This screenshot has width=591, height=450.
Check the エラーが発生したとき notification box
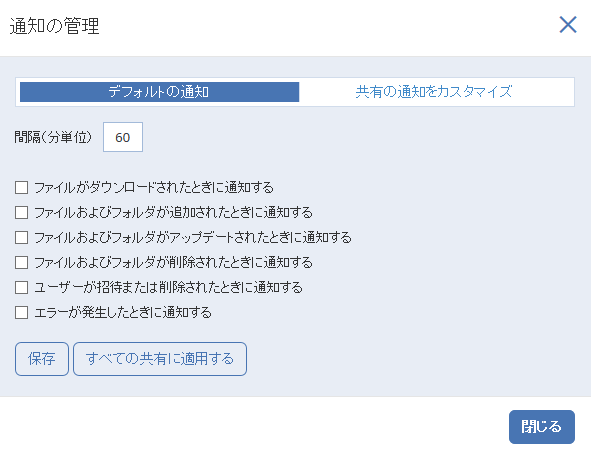(x=21, y=312)
